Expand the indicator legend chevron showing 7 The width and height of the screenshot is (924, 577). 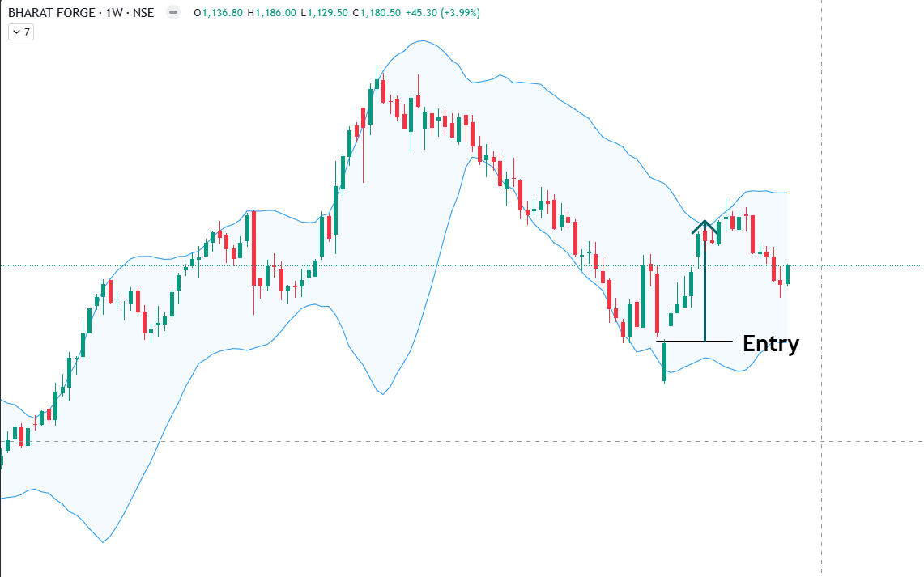pyautogui.click(x=20, y=32)
